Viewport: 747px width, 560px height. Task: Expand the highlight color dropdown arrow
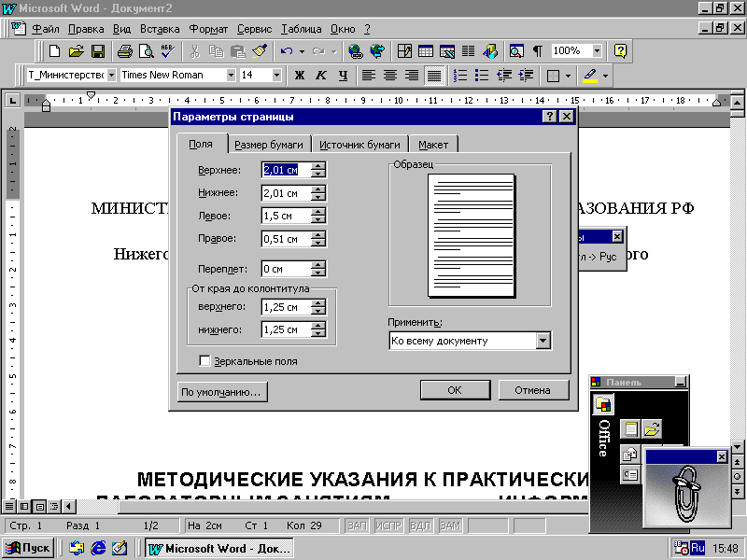(605, 76)
